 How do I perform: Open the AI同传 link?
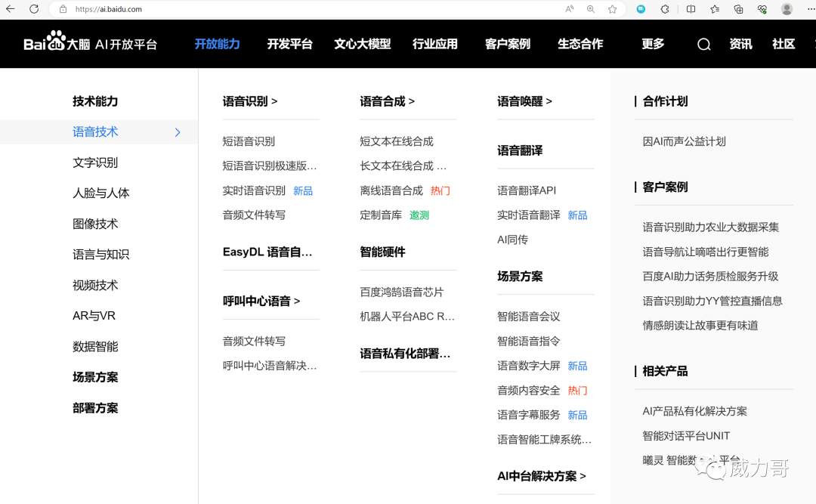pos(512,240)
